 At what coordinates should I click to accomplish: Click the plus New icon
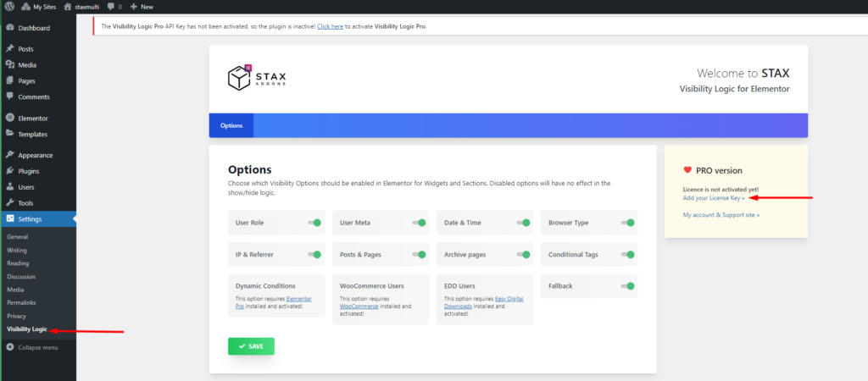click(x=133, y=7)
